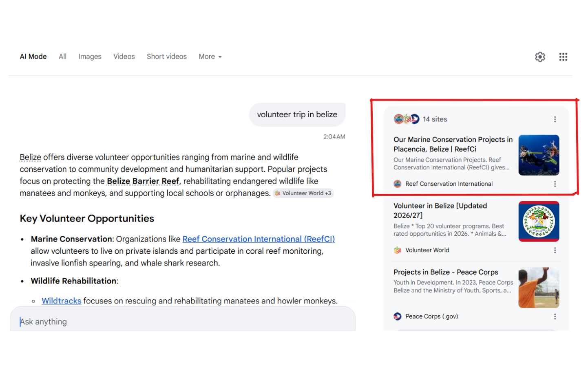Screen dimensions: 588x371
Task: Switch to the Videos tab
Action: coord(124,57)
